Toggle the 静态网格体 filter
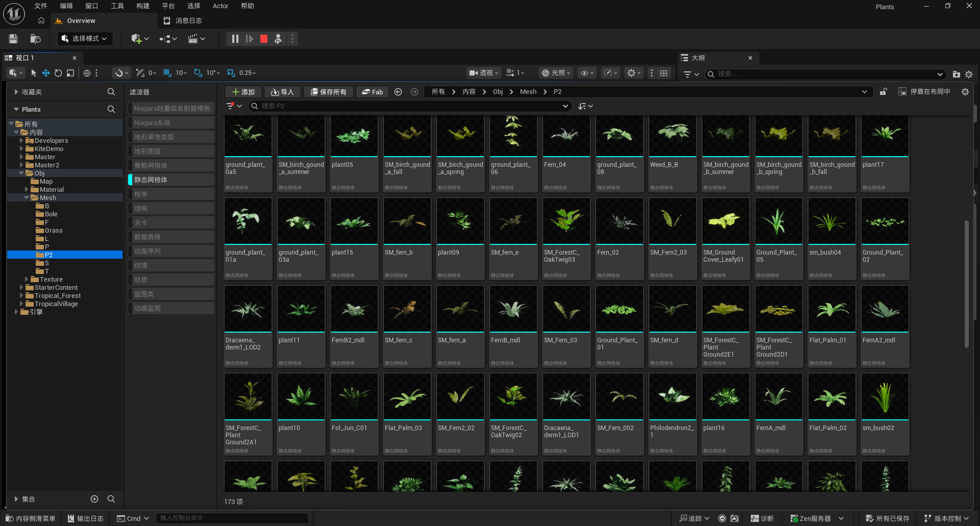This screenshot has width=980, height=526. [171, 180]
